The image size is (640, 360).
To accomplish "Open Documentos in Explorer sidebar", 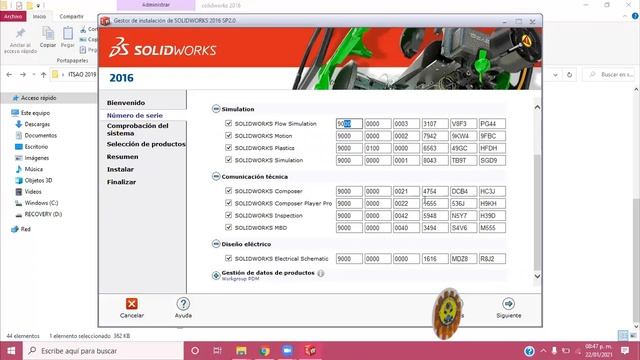I will (x=40, y=135).
